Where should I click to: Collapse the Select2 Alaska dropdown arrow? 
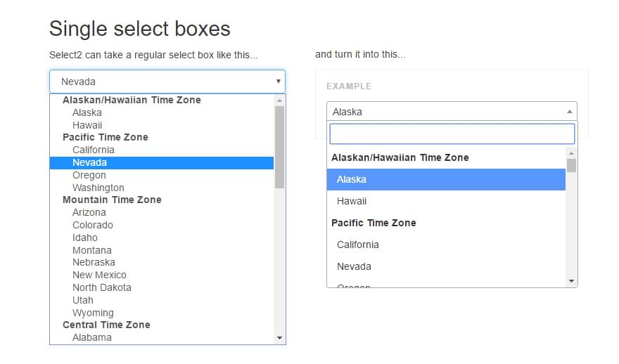pos(569,112)
